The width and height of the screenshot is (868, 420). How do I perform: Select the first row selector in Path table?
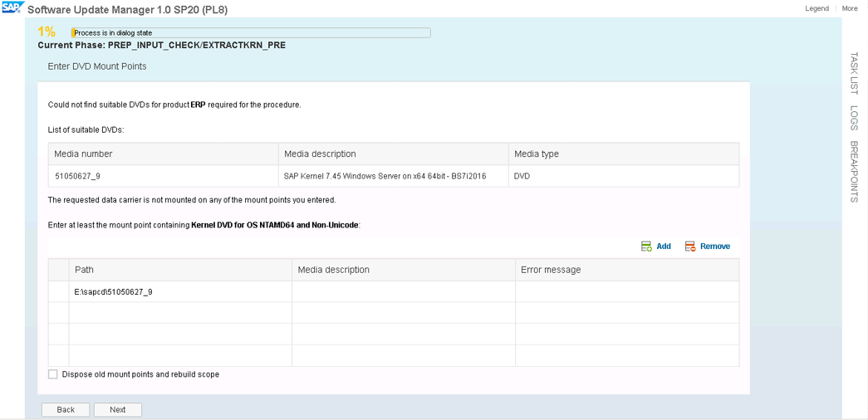(59, 291)
